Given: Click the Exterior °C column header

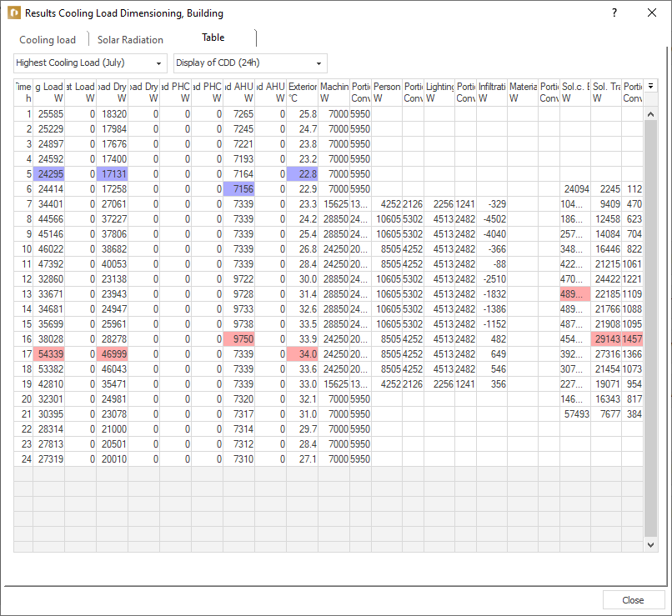Looking at the screenshot, I should pyautogui.click(x=302, y=93).
